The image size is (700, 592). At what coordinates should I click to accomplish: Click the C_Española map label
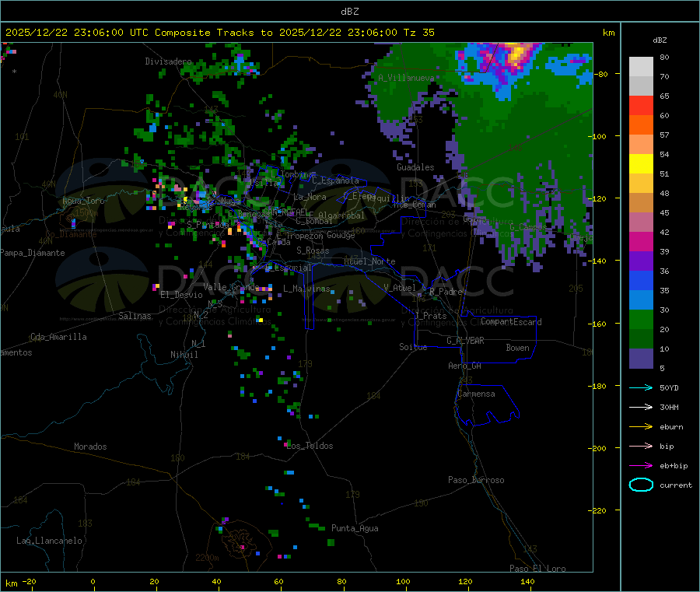tap(335, 180)
